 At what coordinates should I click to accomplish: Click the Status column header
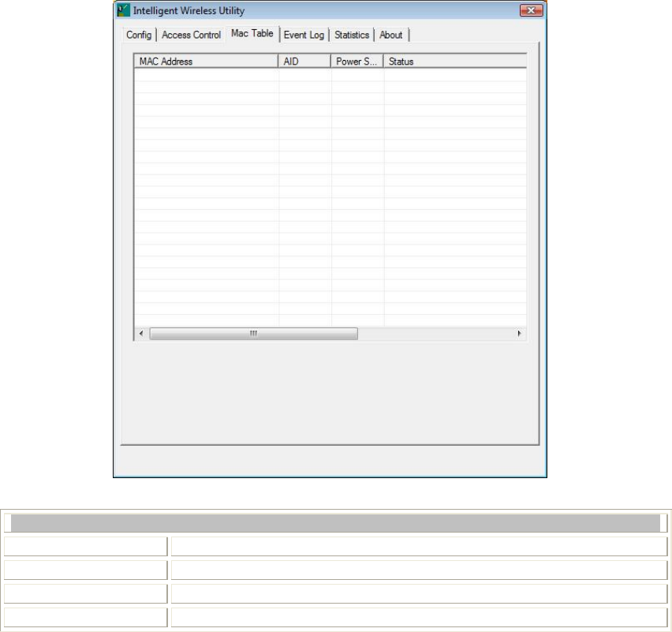coord(455,62)
